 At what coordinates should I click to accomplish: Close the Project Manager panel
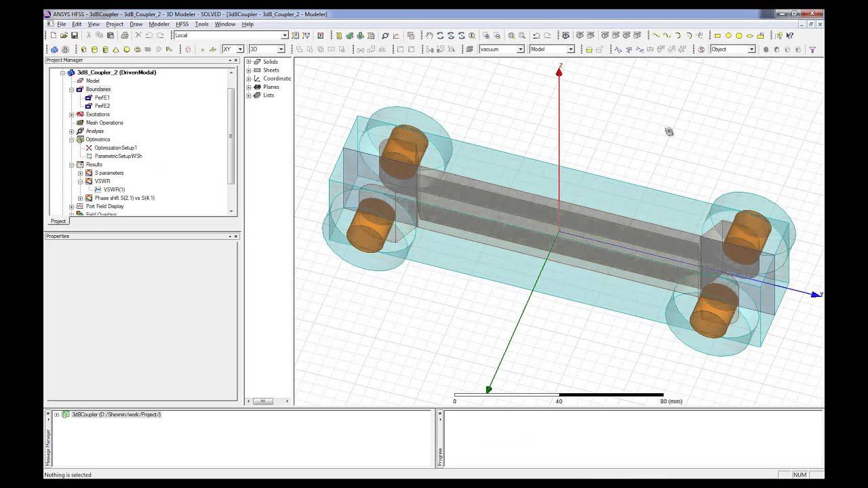236,60
